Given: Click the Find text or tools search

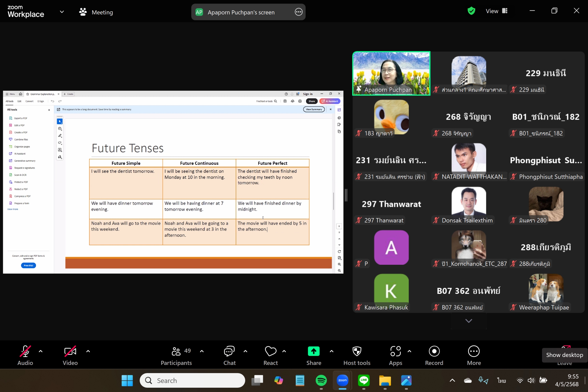Looking at the screenshot, I should coord(266,101).
